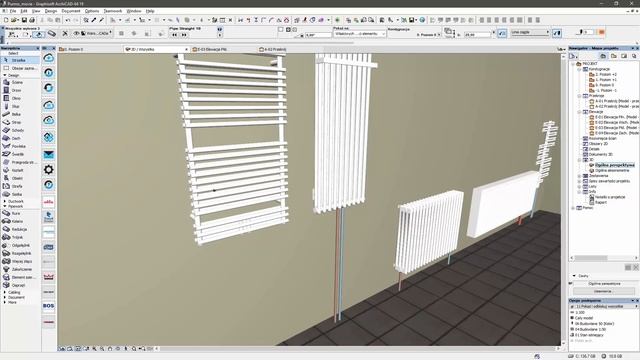640x360 pixels.
Task: Expand the Ductwork toolbox group
Action: click(x=5, y=201)
